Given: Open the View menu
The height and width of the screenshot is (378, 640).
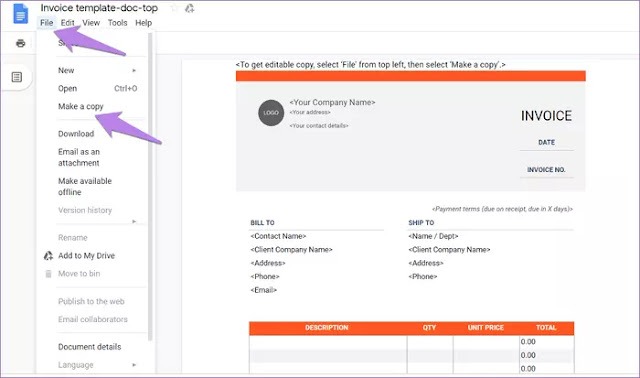Looking at the screenshot, I should [x=91, y=23].
